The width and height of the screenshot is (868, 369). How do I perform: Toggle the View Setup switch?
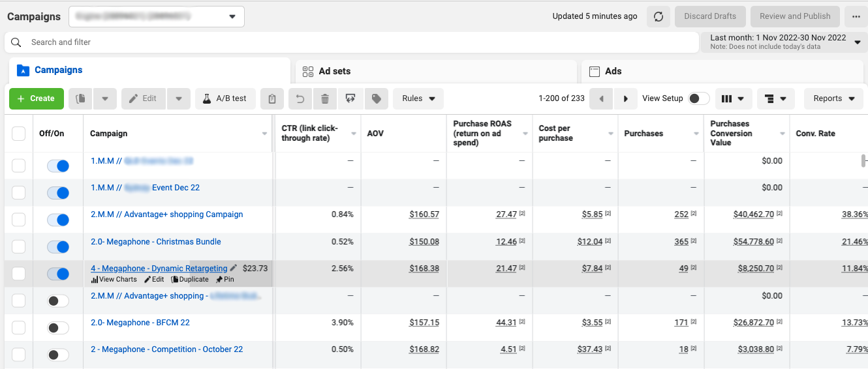click(698, 98)
